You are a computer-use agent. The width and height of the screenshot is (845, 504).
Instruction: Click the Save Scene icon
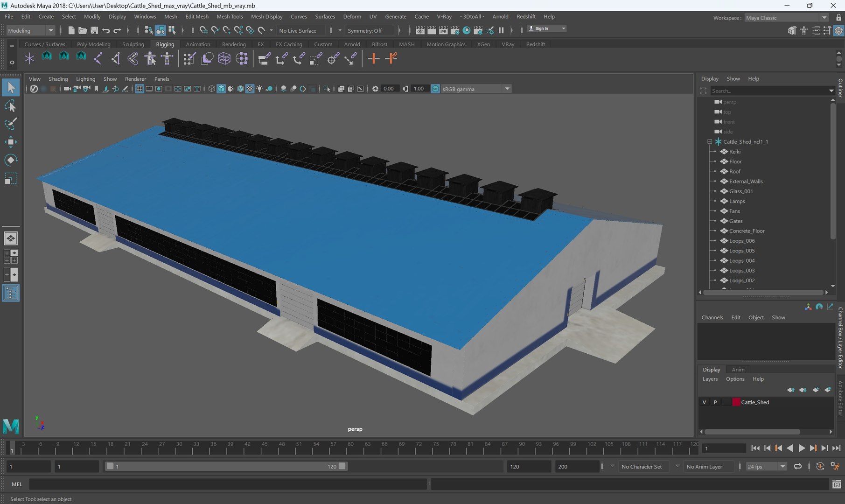pyautogui.click(x=94, y=30)
